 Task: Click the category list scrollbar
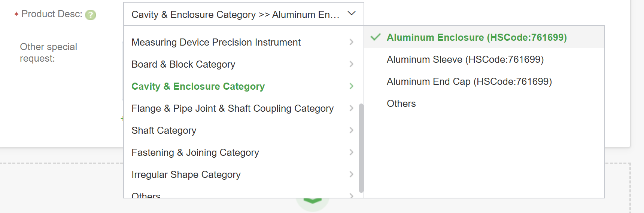coord(361,148)
